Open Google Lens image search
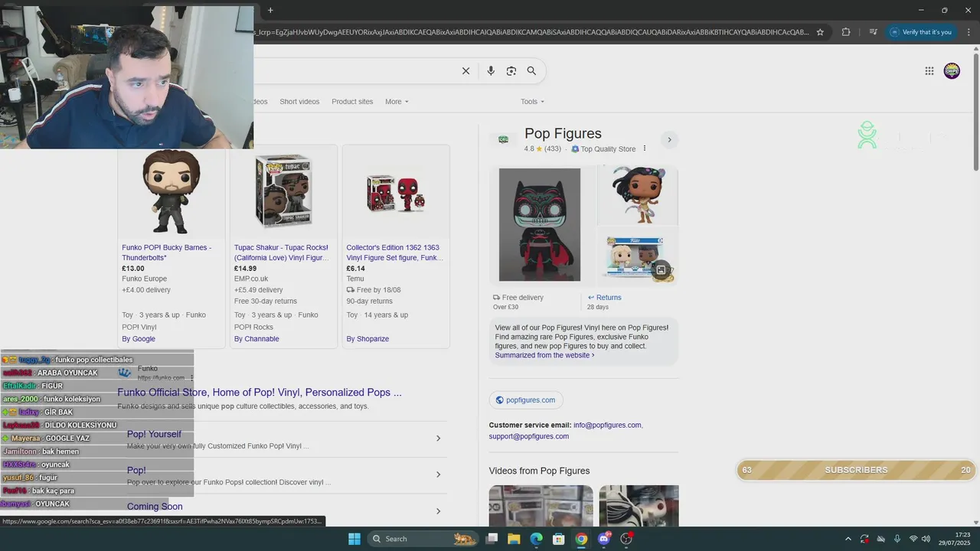 pyautogui.click(x=511, y=71)
